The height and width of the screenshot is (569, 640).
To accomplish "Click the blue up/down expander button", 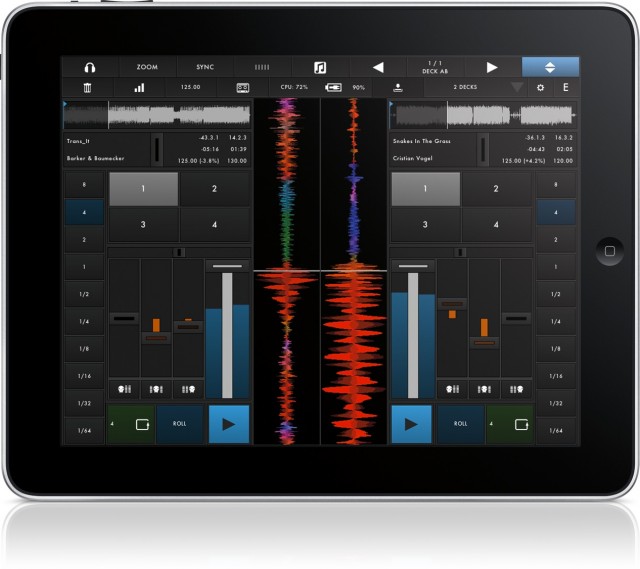I will click(x=550, y=67).
